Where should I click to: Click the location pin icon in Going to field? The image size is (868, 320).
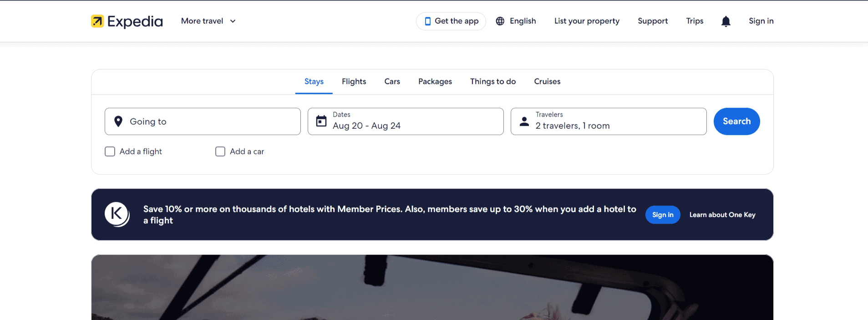(x=118, y=121)
